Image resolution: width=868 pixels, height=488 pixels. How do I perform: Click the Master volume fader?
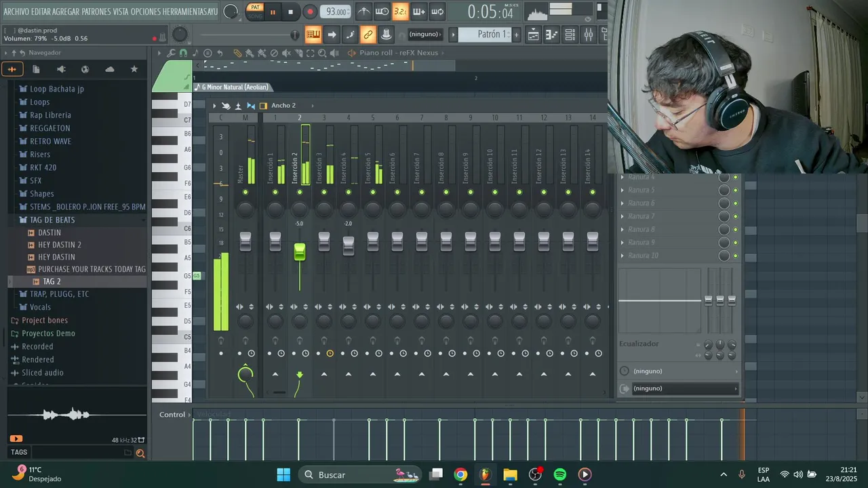(245, 241)
